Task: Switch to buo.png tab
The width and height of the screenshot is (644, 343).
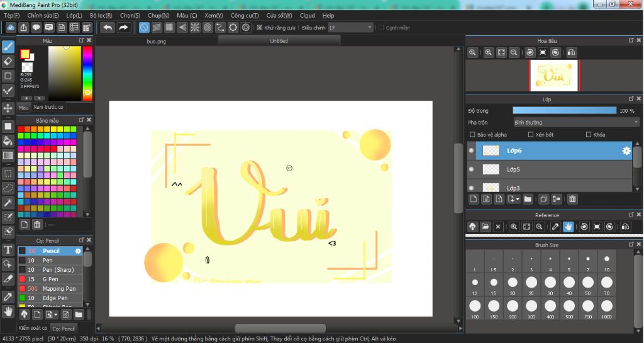Action: (156, 41)
